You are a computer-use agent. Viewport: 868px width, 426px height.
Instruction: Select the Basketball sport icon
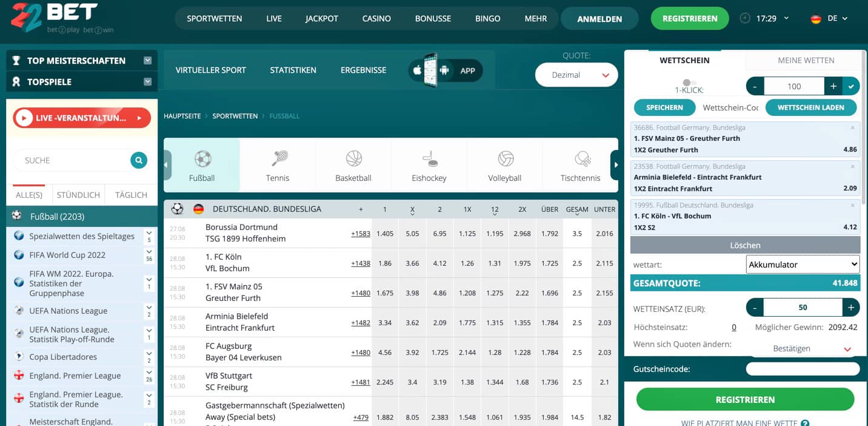pyautogui.click(x=354, y=159)
